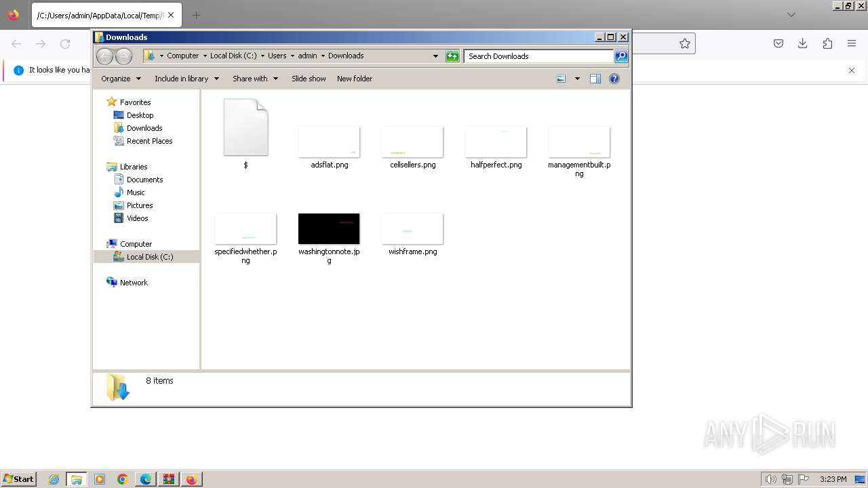The image size is (868, 488).
Task: Select adsflat.png thumbnail
Action: pyautogui.click(x=329, y=142)
